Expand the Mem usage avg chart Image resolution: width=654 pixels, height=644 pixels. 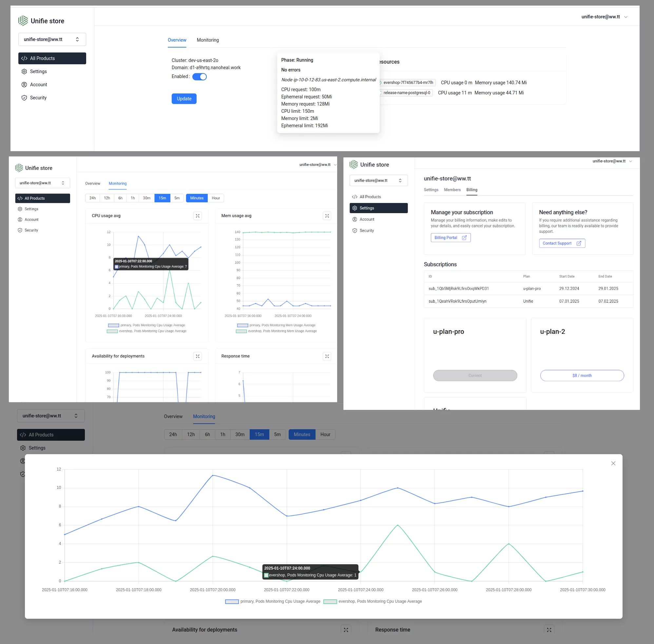pyautogui.click(x=327, y=216)
